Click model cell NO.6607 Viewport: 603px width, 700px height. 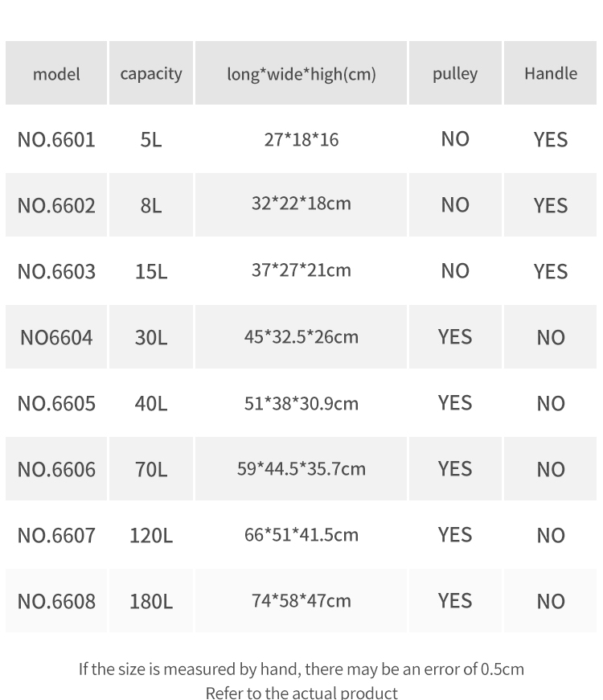56,535
